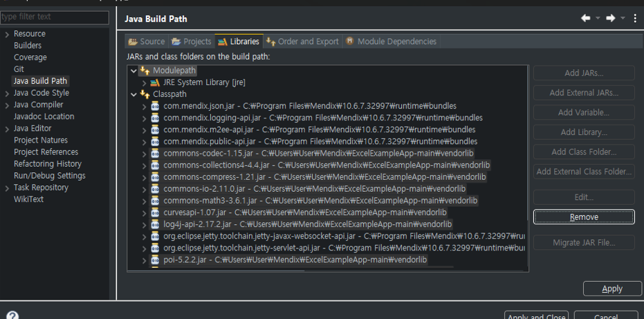This screenshot has width=644, height=319.
Task: Click the Apply button
Action: [612, 289]
